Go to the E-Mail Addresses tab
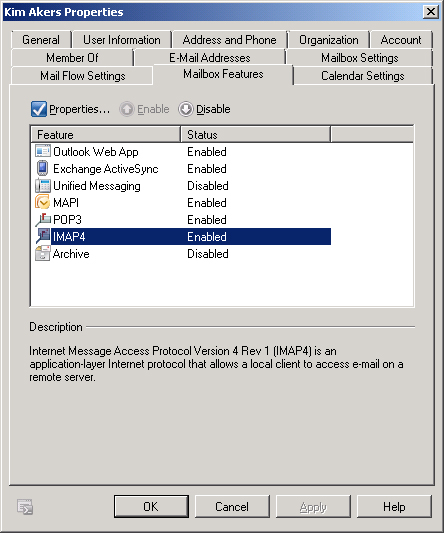 coord(210,58)
